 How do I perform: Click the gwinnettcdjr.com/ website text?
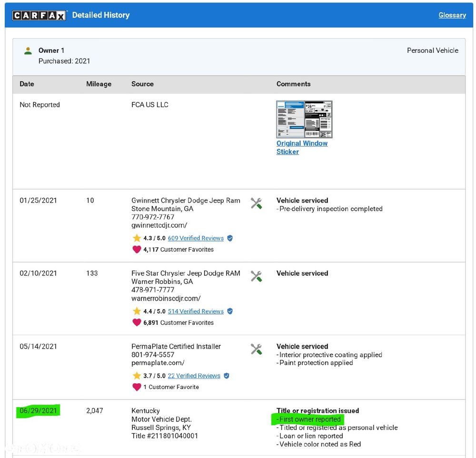point(159,225)
